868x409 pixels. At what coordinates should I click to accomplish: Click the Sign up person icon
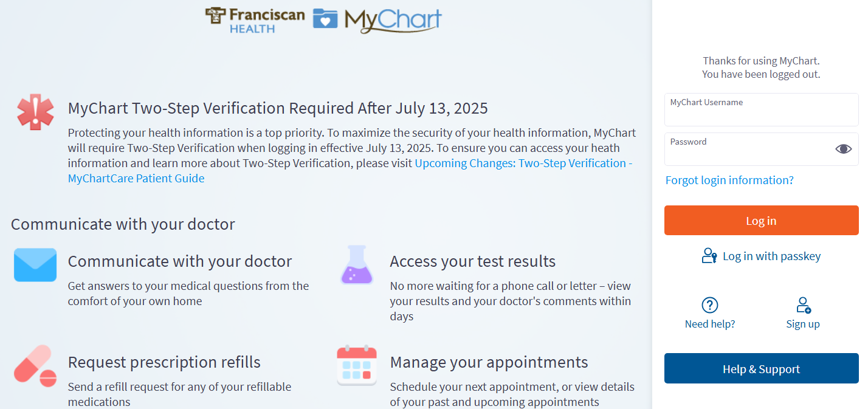point(803,305)
